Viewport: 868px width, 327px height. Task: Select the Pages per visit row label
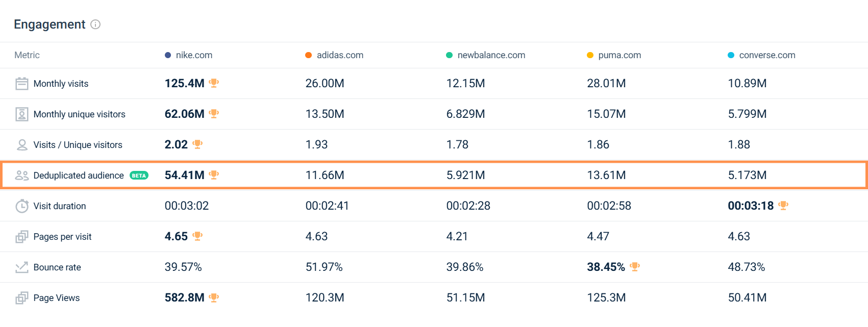pos(62,237)
